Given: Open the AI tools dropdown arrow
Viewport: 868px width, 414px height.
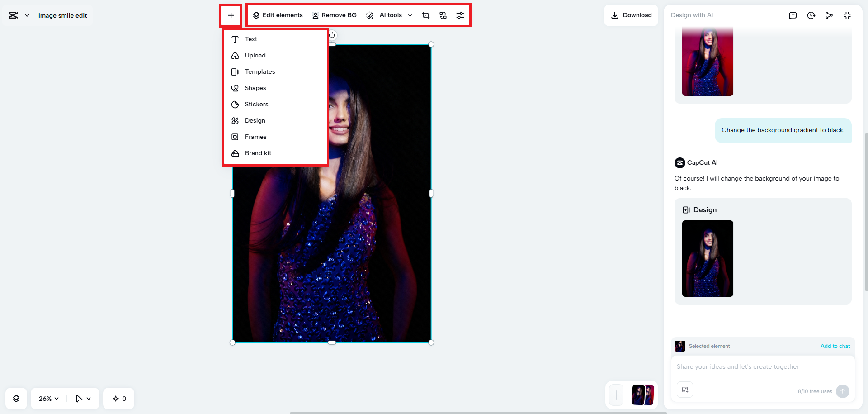Looking at the screenshot, I should pyautogui.click(x=410, y=15).
